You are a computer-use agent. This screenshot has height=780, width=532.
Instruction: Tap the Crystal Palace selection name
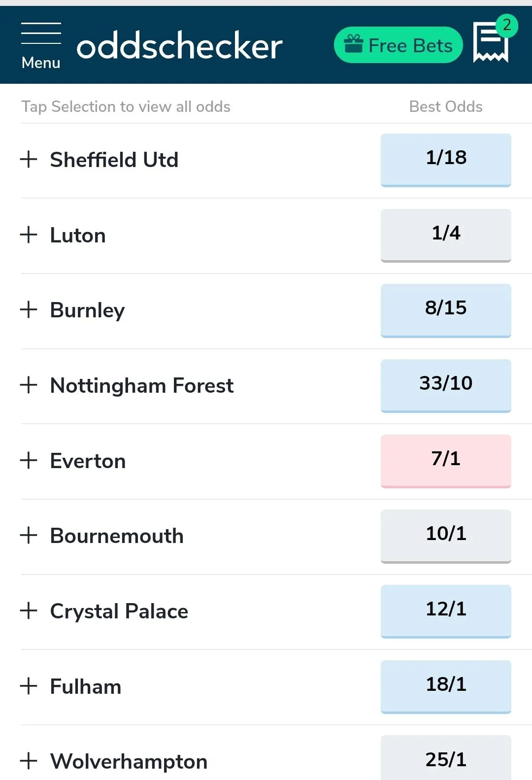click(x=119, y=611)
